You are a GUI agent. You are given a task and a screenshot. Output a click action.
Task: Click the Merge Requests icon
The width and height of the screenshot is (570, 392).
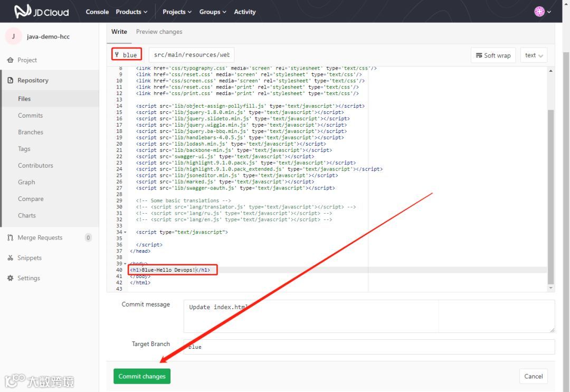pos(10,237)
